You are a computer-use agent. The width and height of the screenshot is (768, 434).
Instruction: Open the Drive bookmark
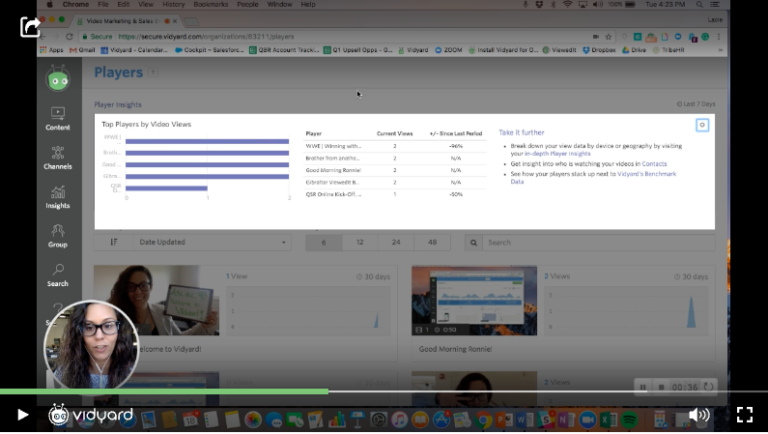click(634, 50)
